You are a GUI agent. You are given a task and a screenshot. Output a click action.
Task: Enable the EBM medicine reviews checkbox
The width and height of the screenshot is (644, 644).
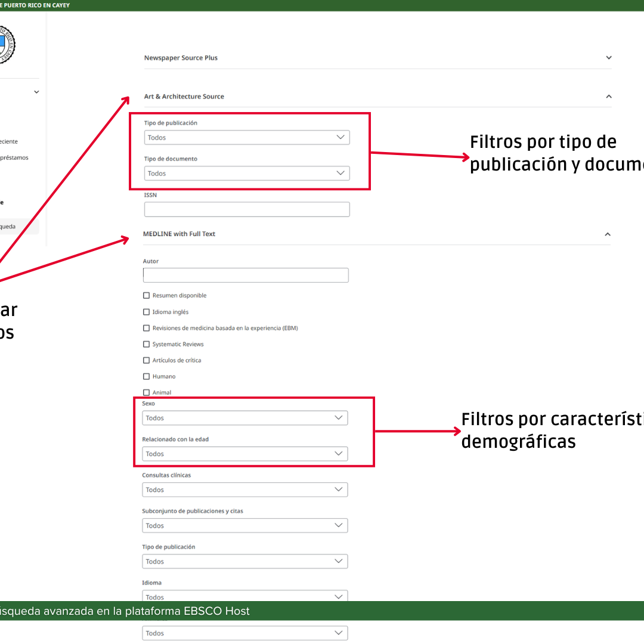pos(146,327)
